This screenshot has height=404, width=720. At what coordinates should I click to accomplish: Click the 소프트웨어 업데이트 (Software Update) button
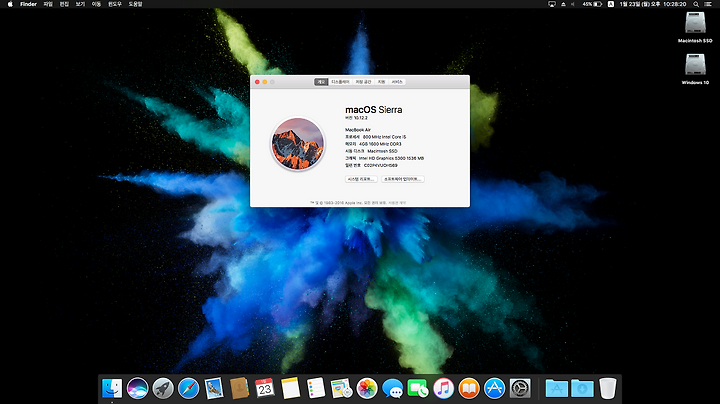[x=403, y=179]
